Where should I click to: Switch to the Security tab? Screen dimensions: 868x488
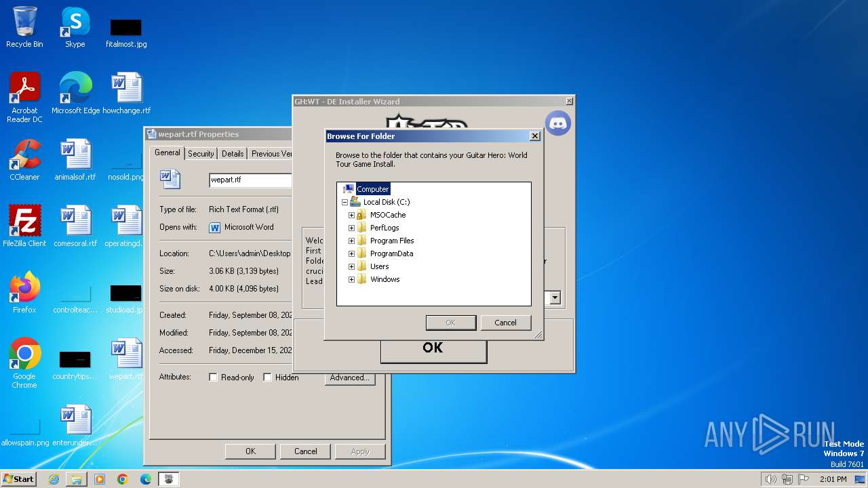point(201,154)
